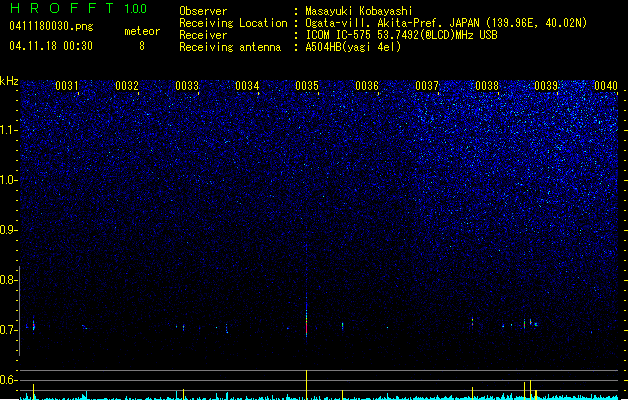Click observer name Masayuki Kobayashi
The width and height of the screenshot is (629, 400).
point(358,11)
